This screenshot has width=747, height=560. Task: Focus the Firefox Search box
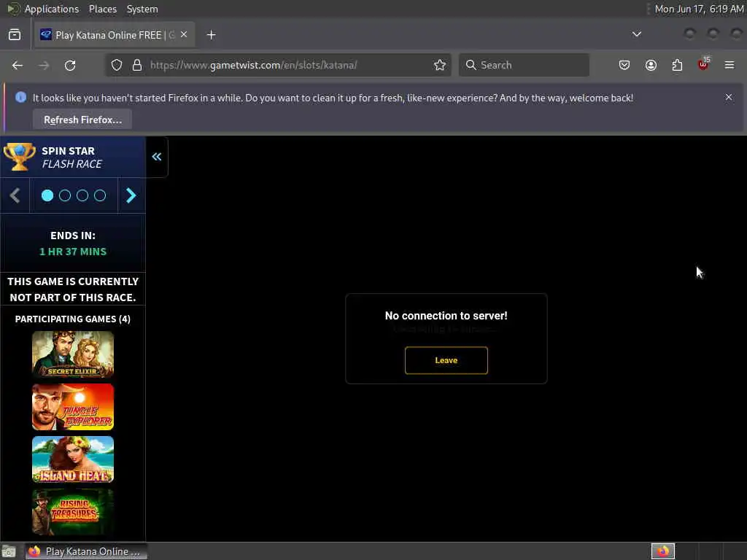pos(524,65)
